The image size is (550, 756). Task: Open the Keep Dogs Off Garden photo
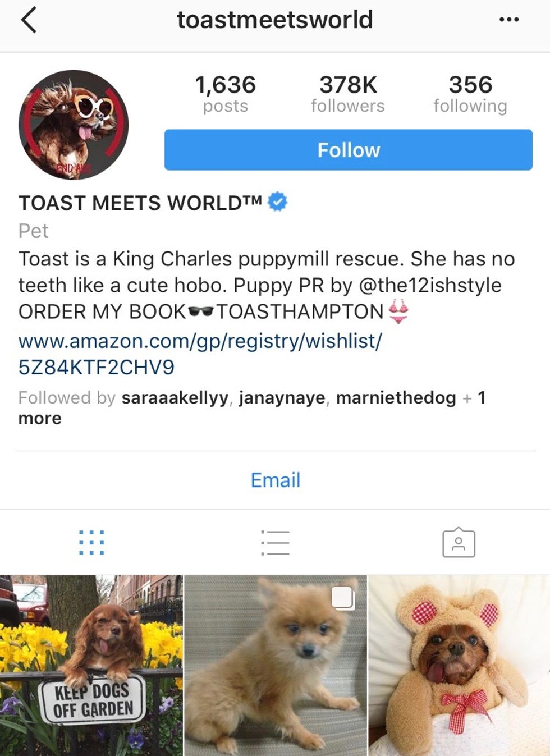coord(91,666)
